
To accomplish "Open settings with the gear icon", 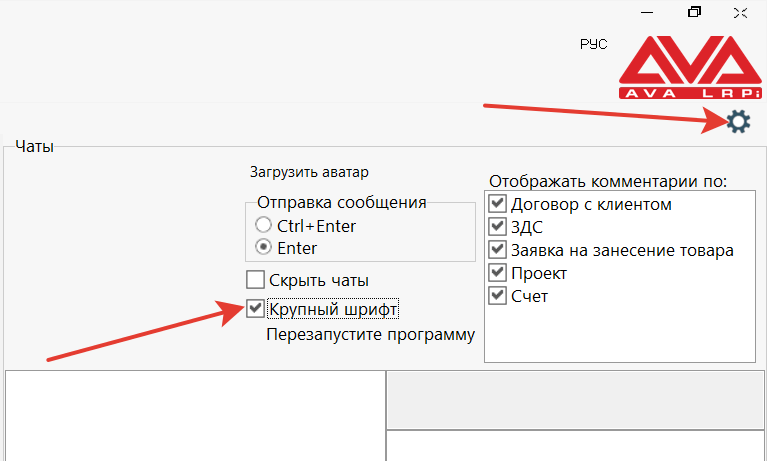I will pyautogui.click(x=738, y=122).
